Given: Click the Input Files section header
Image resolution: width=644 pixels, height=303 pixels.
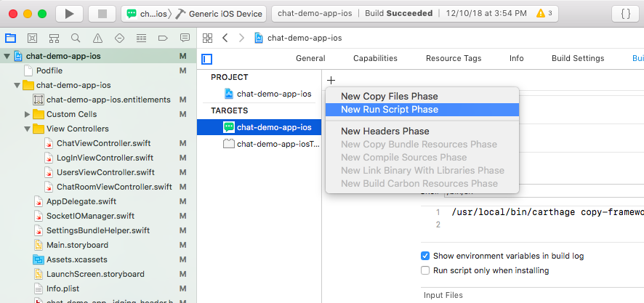Looking at the screenshot, I should pyautogui.click(x=443, y=295).
